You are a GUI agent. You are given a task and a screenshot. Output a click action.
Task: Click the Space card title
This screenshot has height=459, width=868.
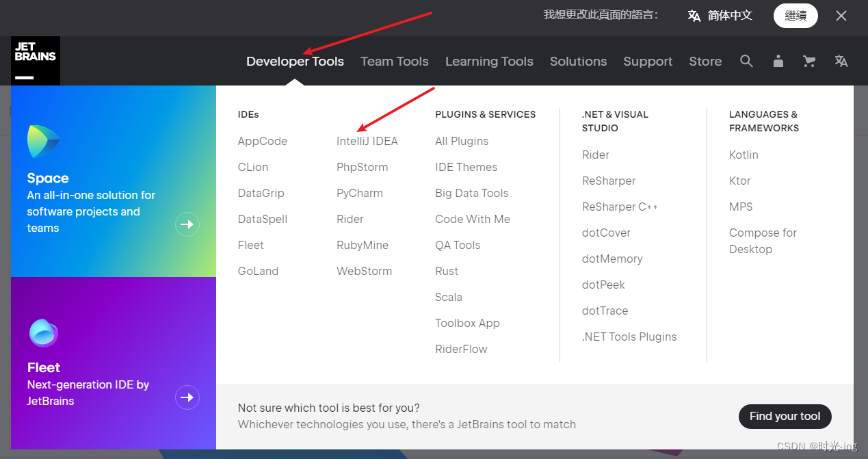(x=48, y=179)
